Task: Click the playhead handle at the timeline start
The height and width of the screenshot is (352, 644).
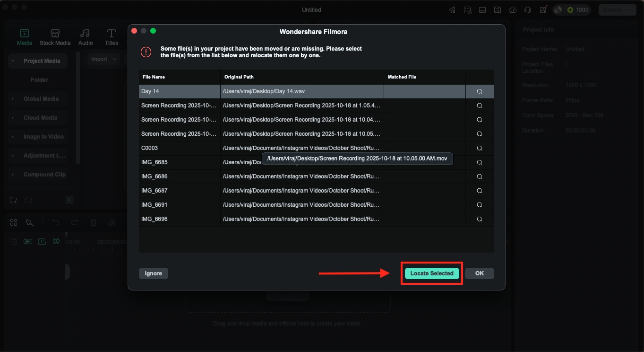Action: [x=66, y=234]
